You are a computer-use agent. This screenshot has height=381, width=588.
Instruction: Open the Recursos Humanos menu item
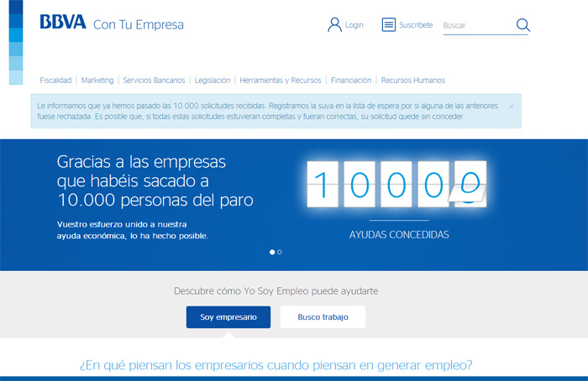coord(413,81)
